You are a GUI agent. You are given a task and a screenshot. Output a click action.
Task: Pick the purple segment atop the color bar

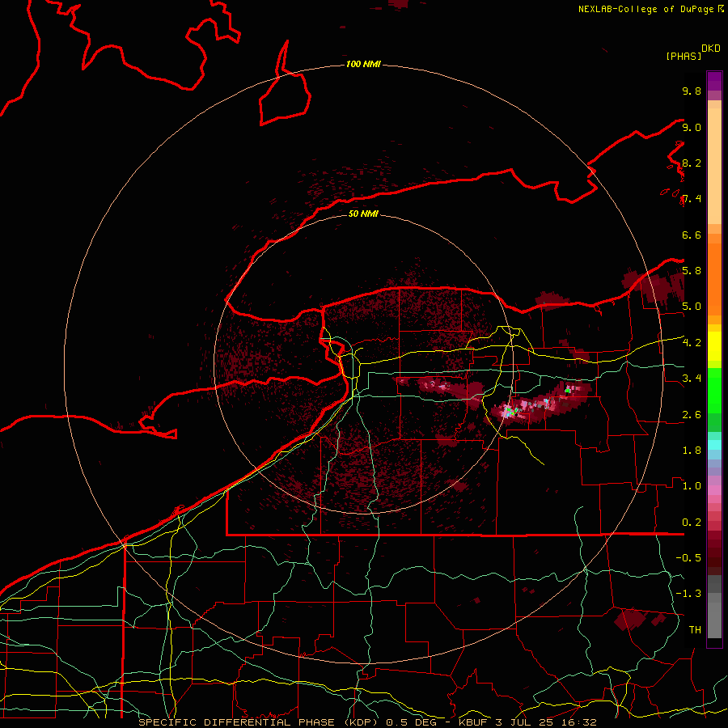(x=714, y=81)
